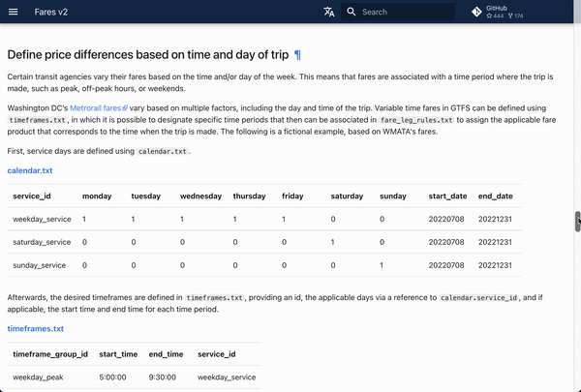Open the hamburger navigation menu
This screenshot has height=392, width=581.
(13, 12)
